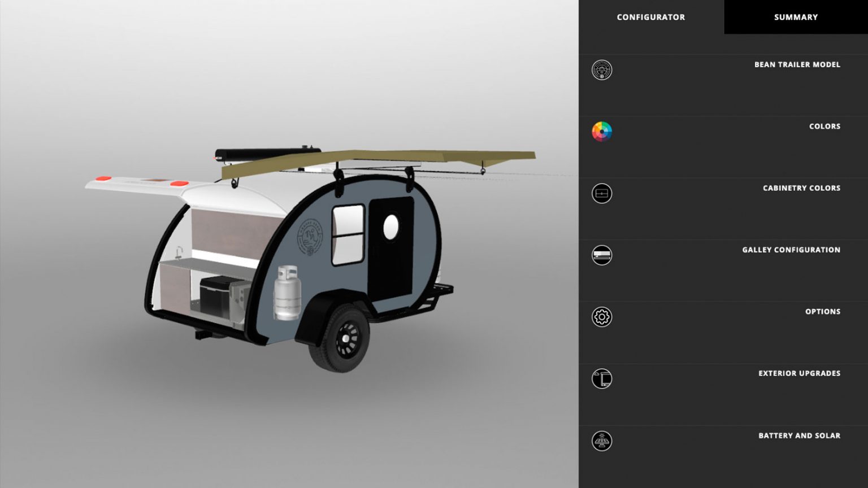Select the Configurator tab

click(x=650, y=17)
